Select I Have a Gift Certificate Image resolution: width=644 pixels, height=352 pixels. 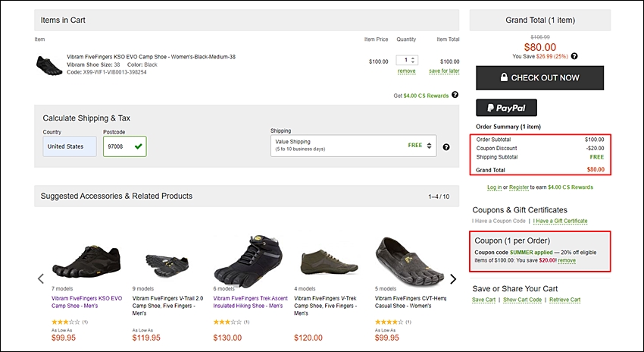click(x=560, y=221)
